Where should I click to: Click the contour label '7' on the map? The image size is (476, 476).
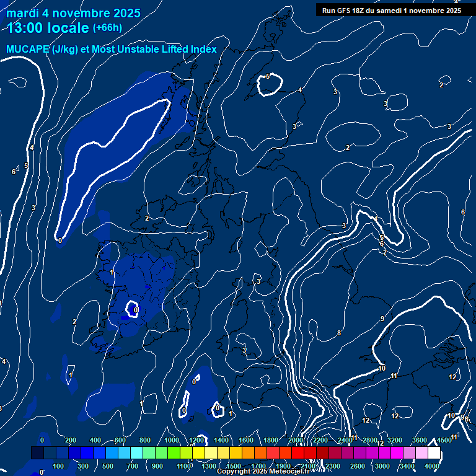(385, 253)
